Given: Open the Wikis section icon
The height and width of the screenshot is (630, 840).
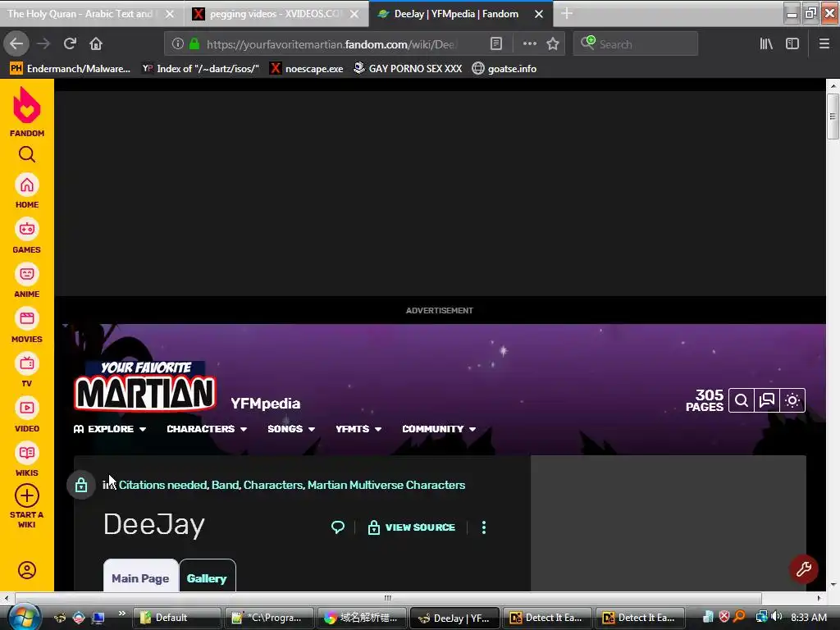Looking at the screenshot, I should click(27, 453).
